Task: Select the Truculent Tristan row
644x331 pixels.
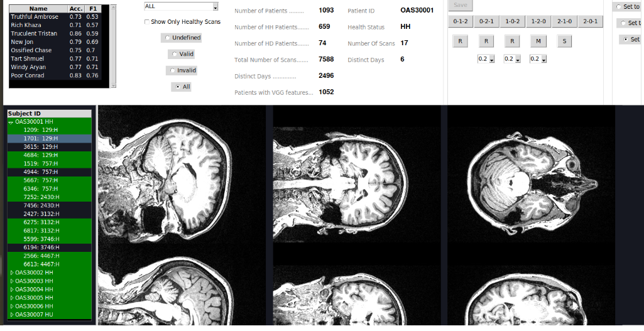Action: pyautogui.click(x=55, y=34)
